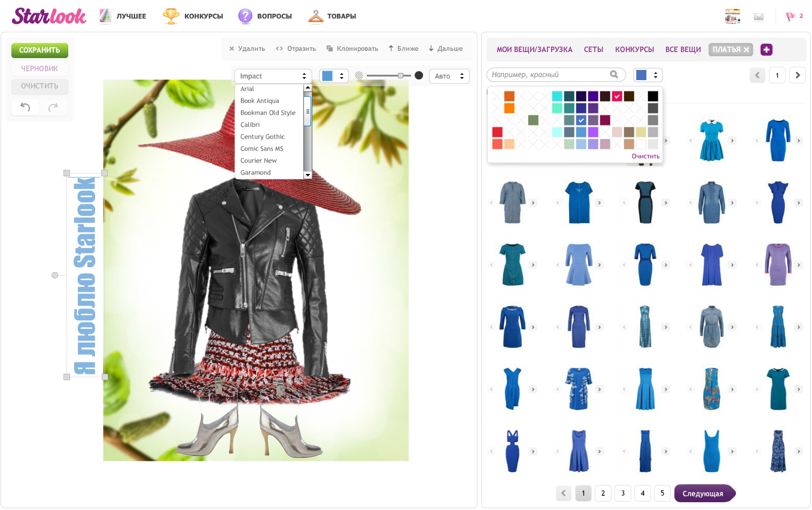Save as draft with Черновик
Viewport: 812px width, 510px height.
point(39,68)
